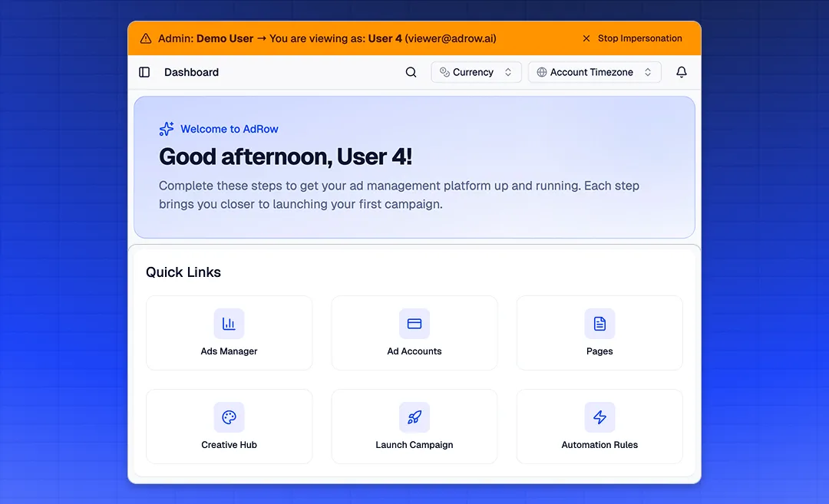Select the Launch Campaign label text
Image resolution: width=829 pixels, height=504 pixels.
coord(414,445)
